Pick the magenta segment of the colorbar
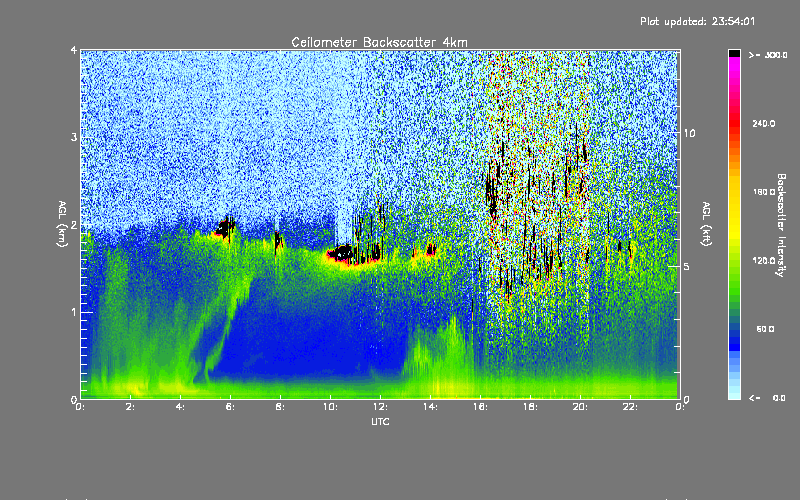This screenshot has height=500, width=800. tap(734, 66)
